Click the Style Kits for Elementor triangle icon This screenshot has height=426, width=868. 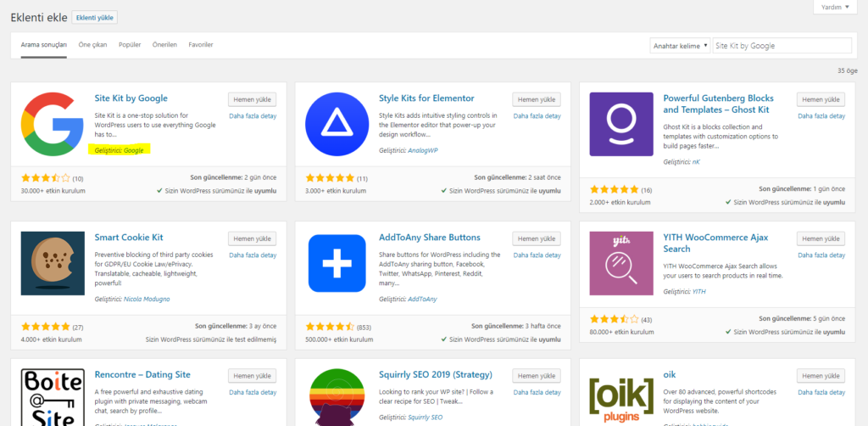337,124
